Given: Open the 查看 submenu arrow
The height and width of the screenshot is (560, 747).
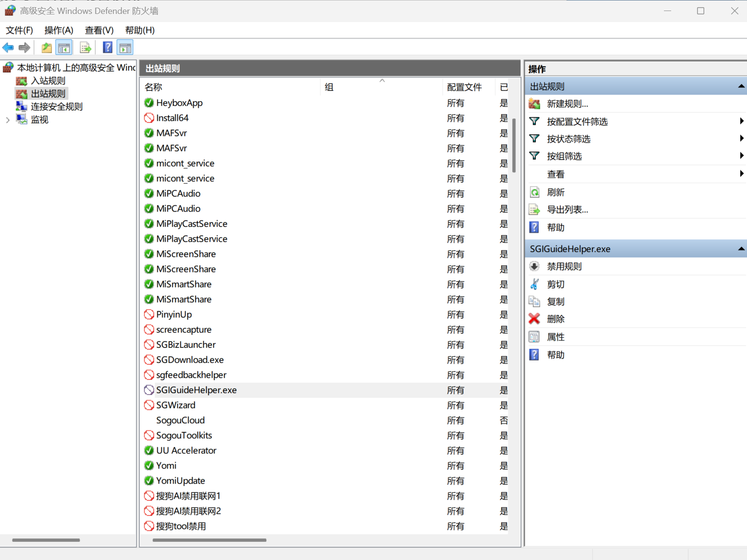Looking at the screenshot, I should pyautogui.click(x=742, y=174).
